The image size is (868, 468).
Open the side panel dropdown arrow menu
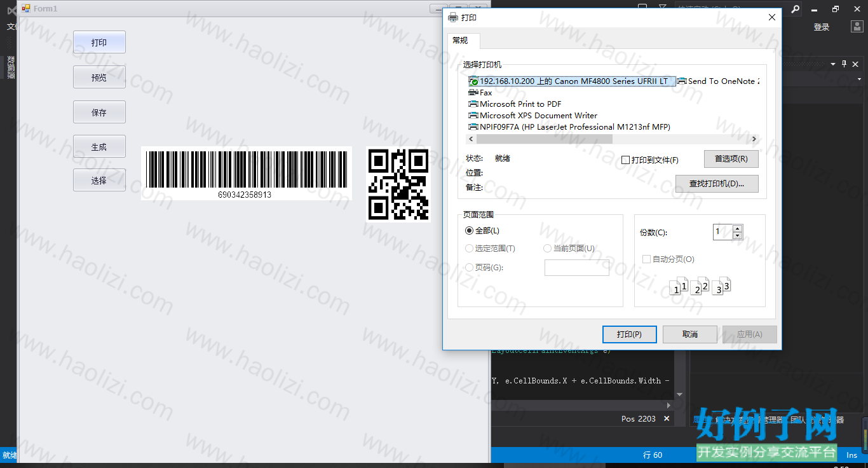pos(832,64)
